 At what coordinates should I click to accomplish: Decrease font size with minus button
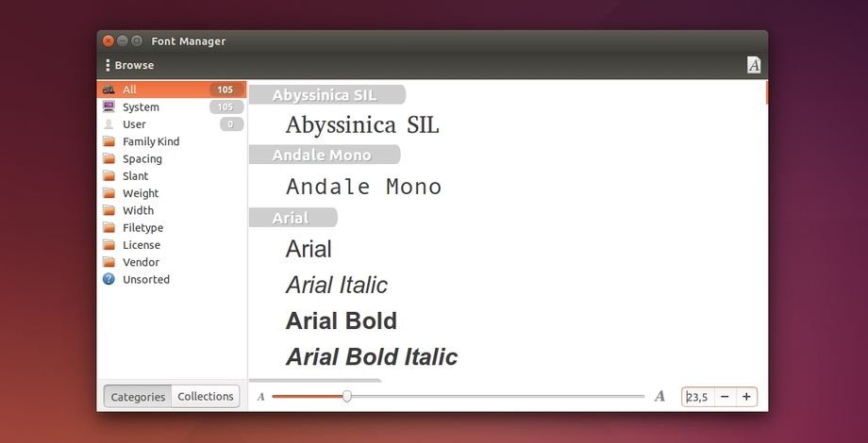click(725, 397)
